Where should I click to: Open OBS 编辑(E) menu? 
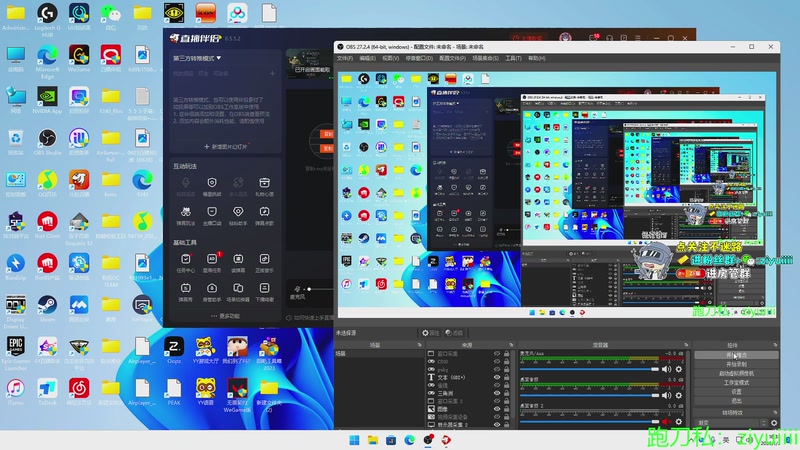(367, 58)
